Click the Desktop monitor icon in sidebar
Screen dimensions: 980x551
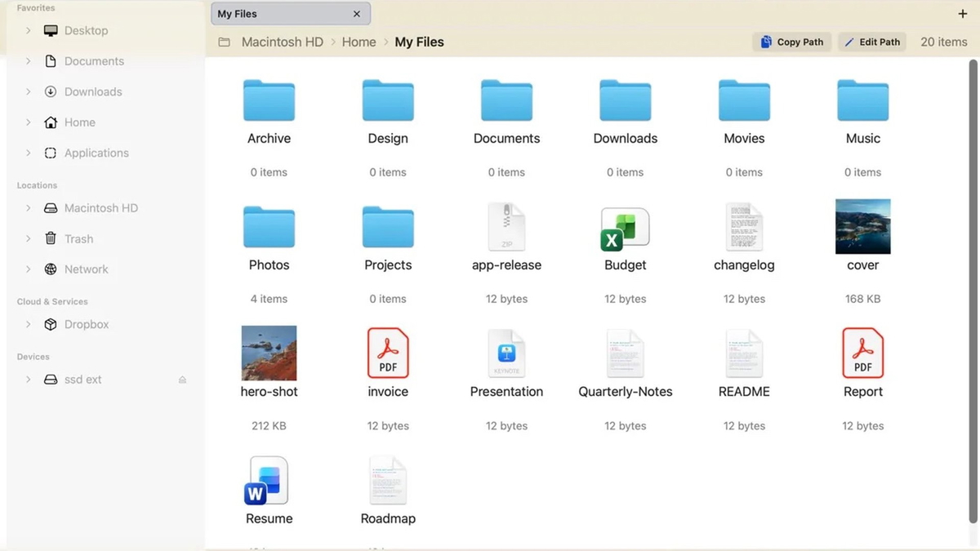(51, 30)
